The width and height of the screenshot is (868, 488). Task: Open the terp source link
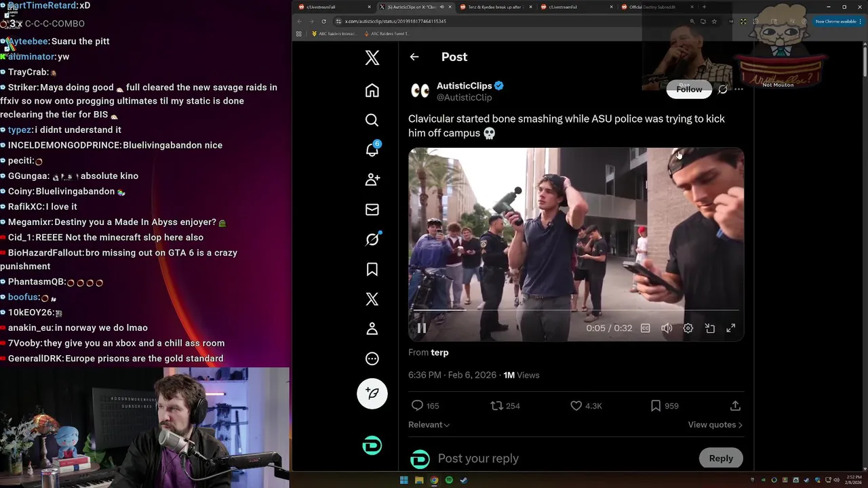point(439,352)
